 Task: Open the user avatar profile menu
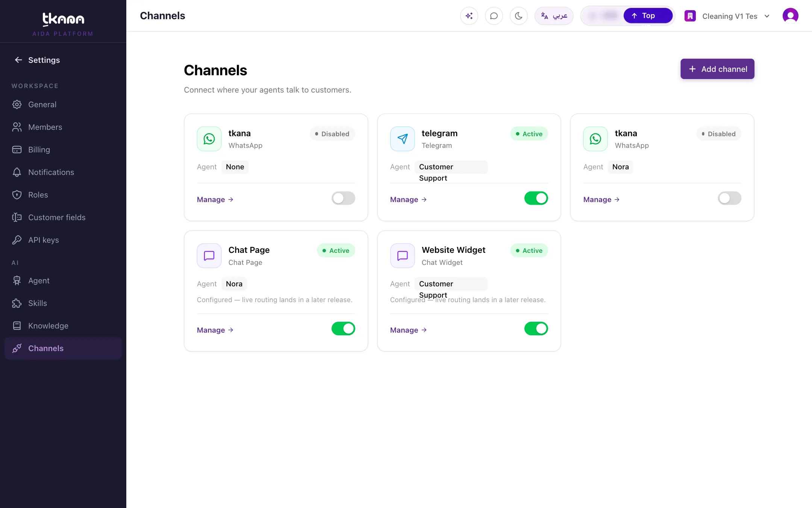click(790, 16)
